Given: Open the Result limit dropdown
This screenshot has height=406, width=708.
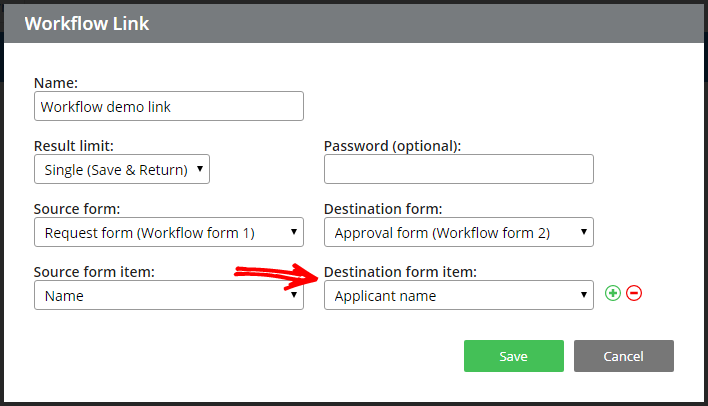Looking at the screenshot, I should 122,169.
